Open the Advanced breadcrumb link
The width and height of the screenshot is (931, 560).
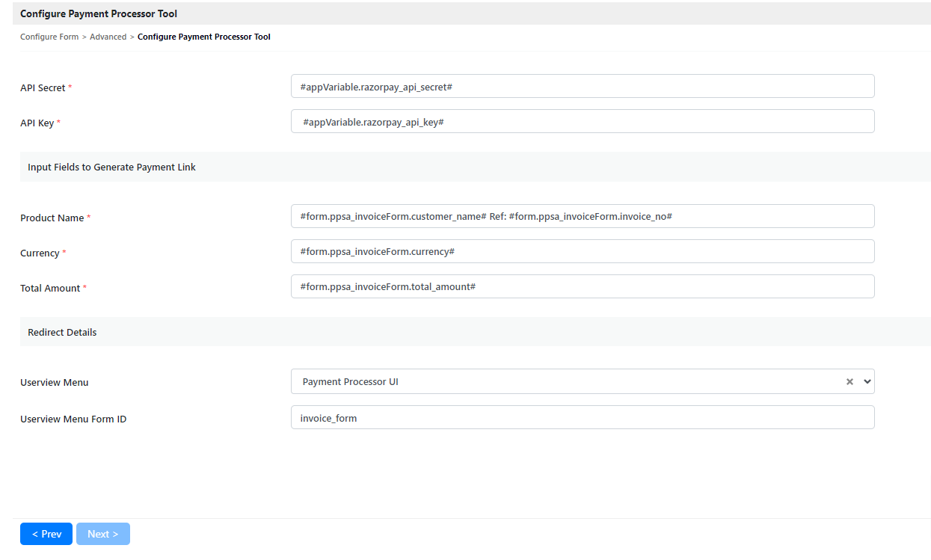pyautogui.click(x=108, y=37)
